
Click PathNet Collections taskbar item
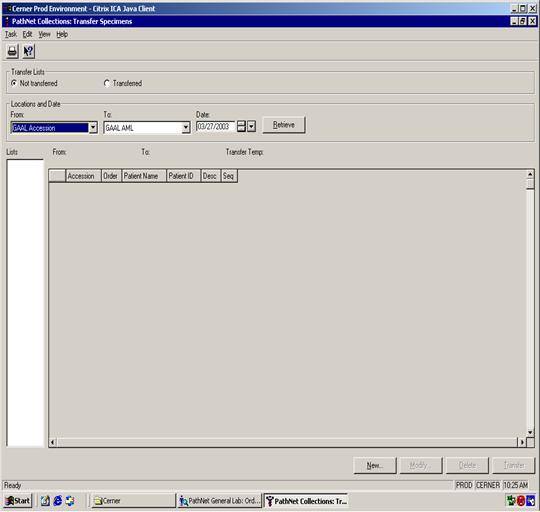coord(306,501)
